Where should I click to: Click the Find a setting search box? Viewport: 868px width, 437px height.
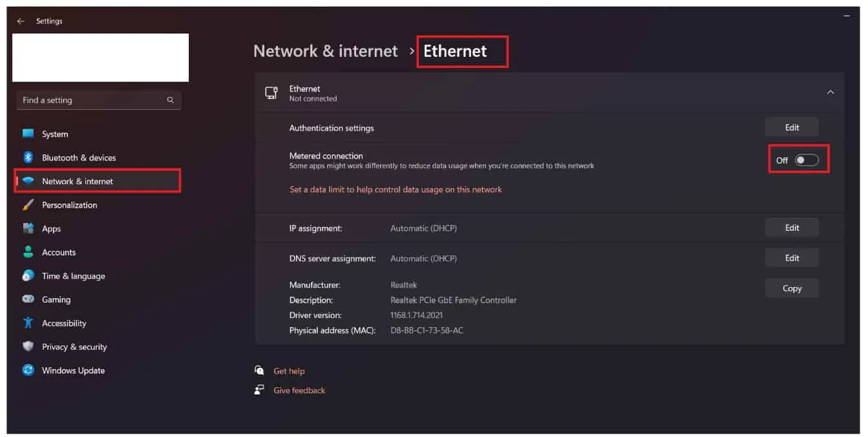tap(99, 100)
